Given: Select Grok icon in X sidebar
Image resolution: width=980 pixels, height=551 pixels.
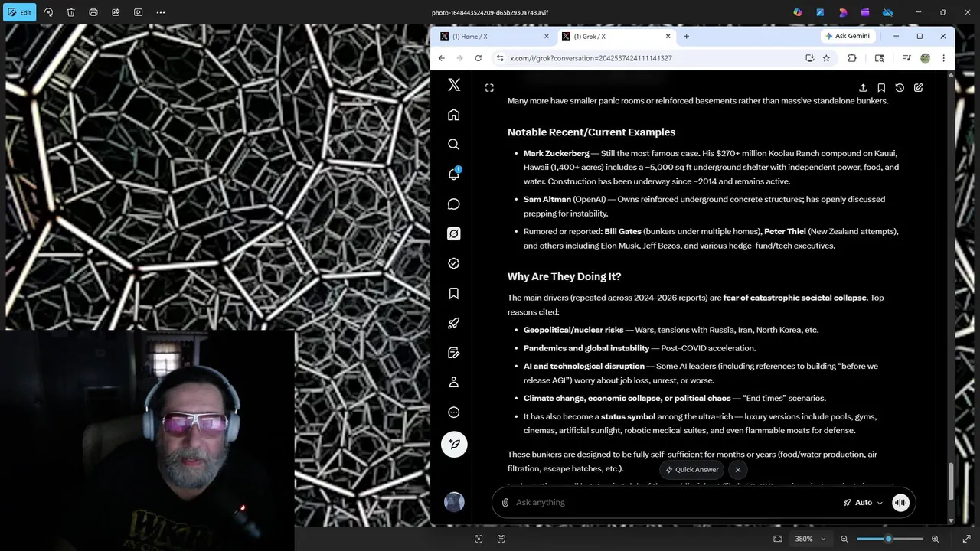Looking at the screenshot, I should 454,233.
